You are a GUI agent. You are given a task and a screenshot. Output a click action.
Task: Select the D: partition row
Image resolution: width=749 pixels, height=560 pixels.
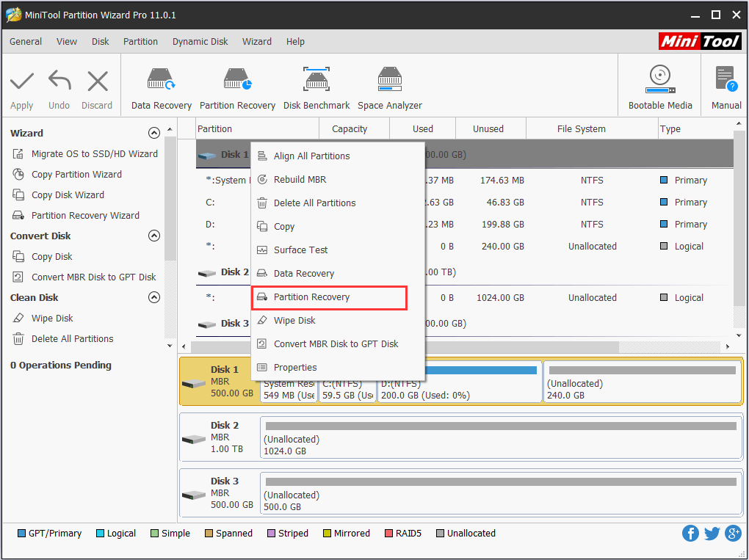(x=464, y=225)
